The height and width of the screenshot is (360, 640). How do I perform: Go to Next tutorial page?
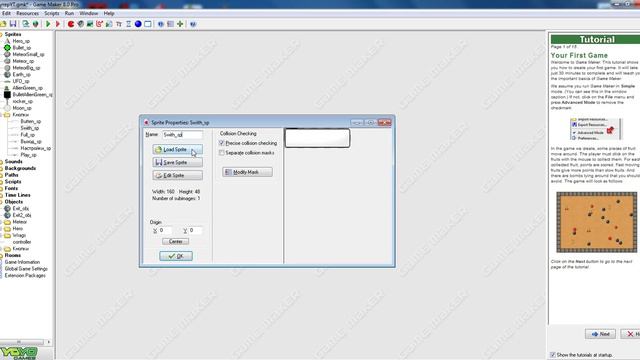(600, 334)
